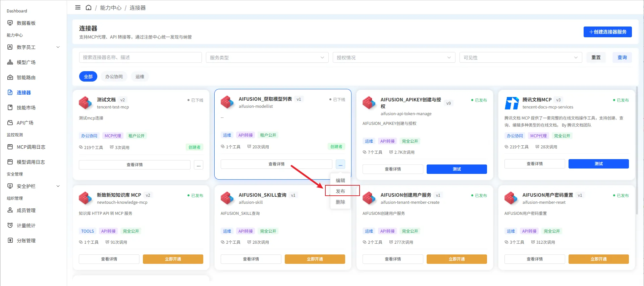
Task: Click the 数字员工 sidebar icon
Action: point(10,47)
